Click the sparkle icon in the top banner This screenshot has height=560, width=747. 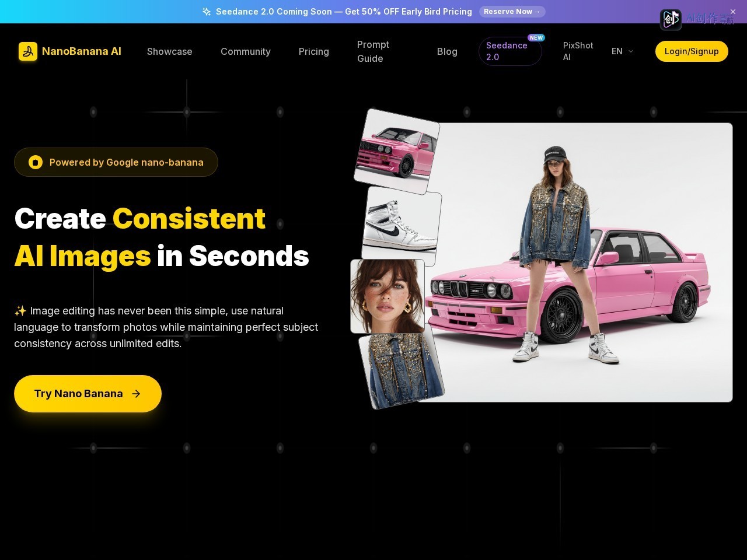point(207,12)
